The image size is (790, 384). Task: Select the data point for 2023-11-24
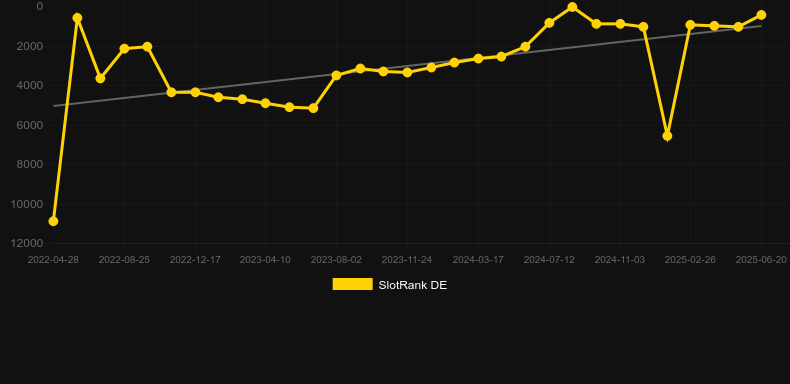pos(407,73)
